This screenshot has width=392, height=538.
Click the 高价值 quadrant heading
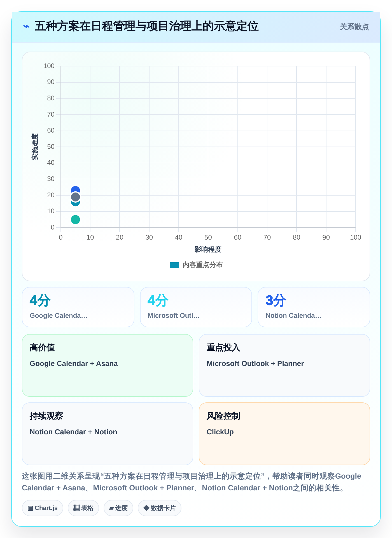pyautogui.click(x=42, y=347)
